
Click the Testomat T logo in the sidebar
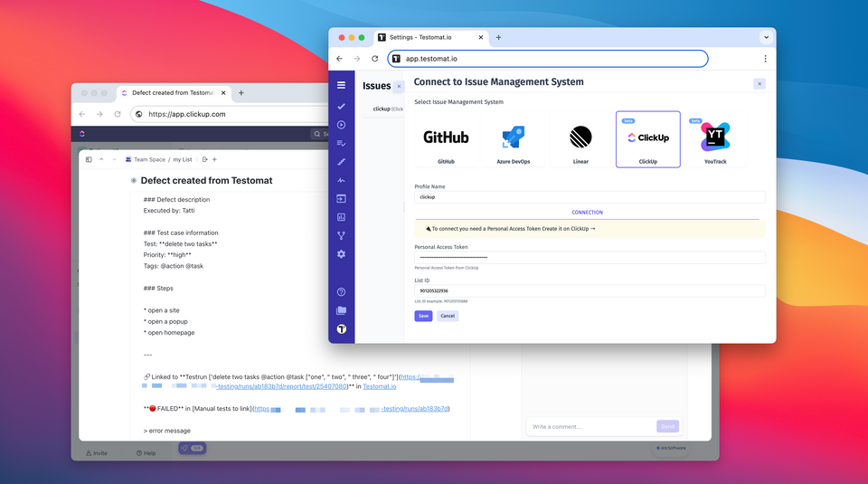(x=341, y=329)
